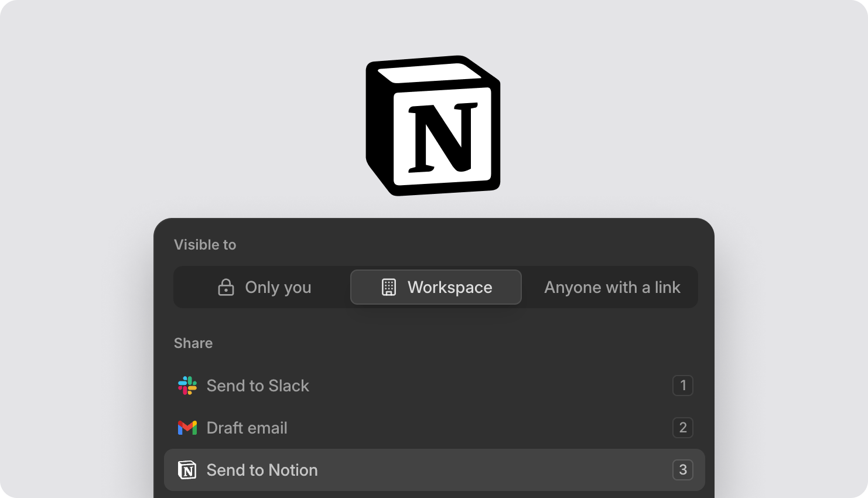Image resolution: width=868 pixels, height=498 pixels.
Task: Click the Visible to label
Action: point(205,245)
